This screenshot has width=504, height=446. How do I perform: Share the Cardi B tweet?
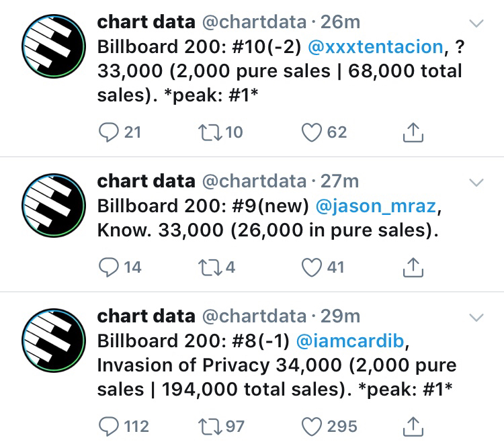coord(413,426)
